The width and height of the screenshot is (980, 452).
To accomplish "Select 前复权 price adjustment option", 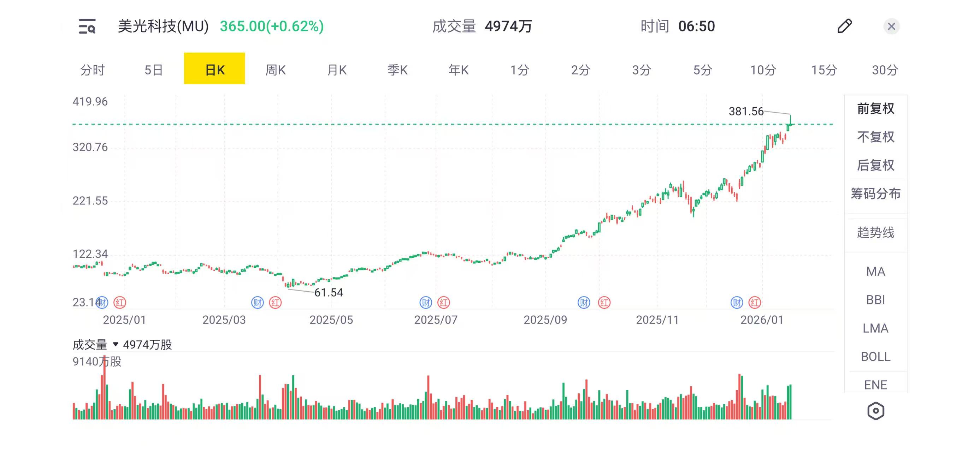I will (875, 109).
